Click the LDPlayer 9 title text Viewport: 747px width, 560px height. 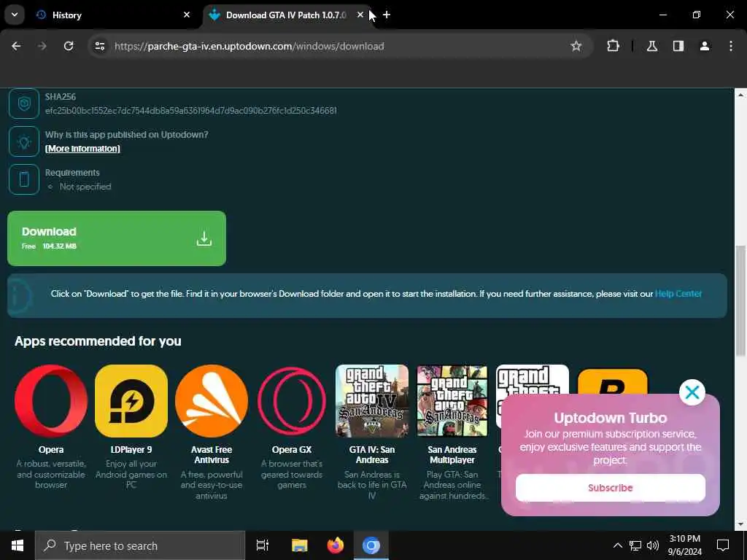pos(131,449)
